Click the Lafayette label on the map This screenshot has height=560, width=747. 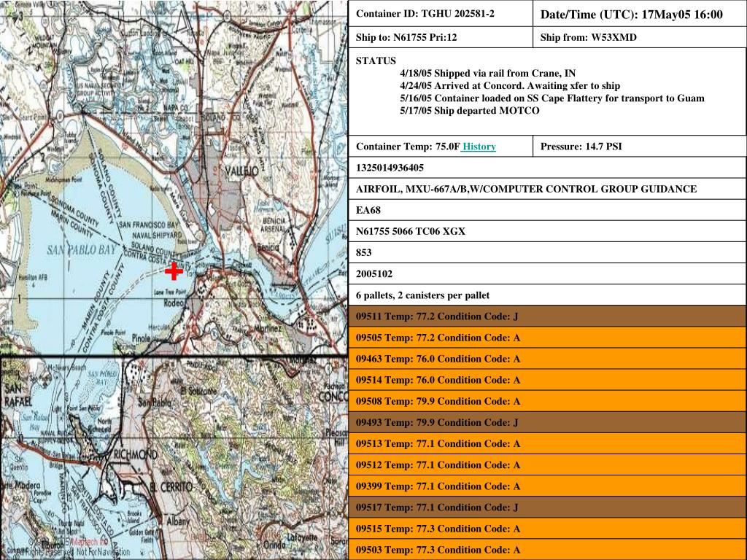tap(302, 537)
